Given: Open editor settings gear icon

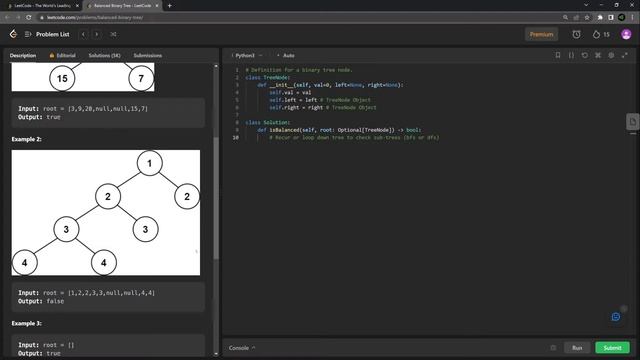Looking at the screenshot, I should [611, 55].
